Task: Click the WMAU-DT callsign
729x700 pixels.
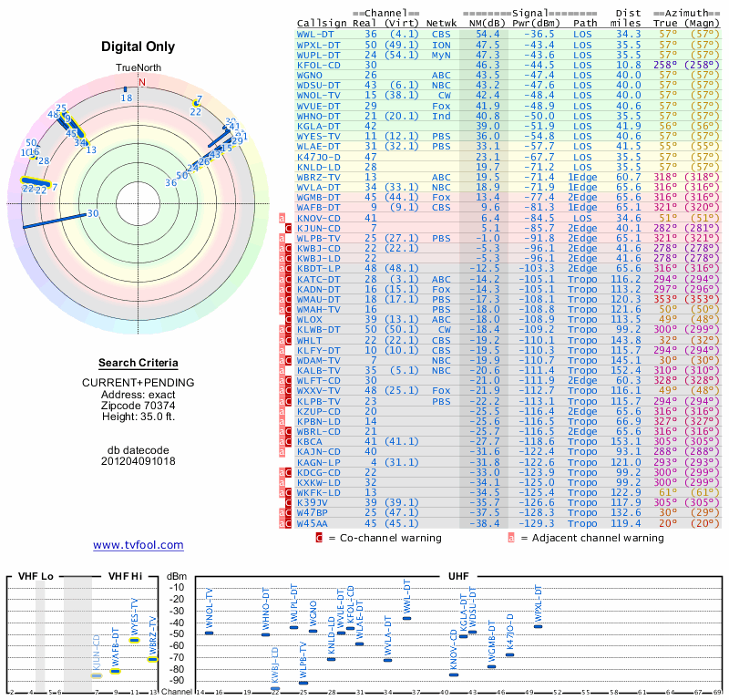Action: 318,300
